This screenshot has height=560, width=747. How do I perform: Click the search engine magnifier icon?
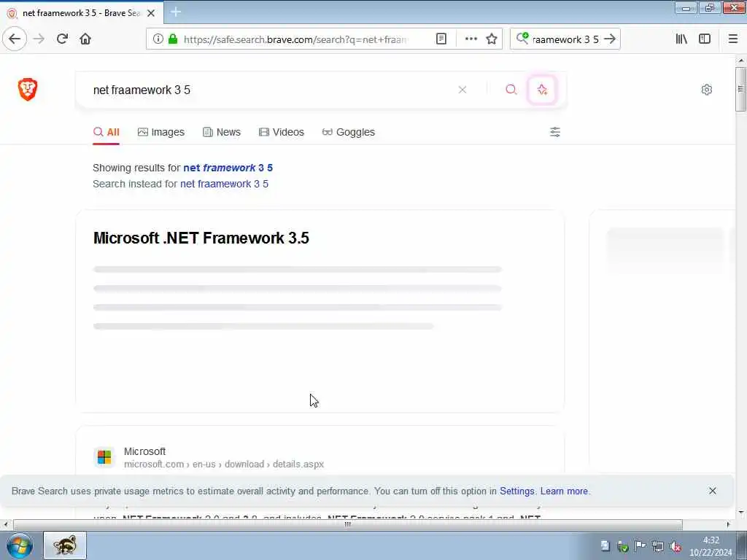(522, 38)
